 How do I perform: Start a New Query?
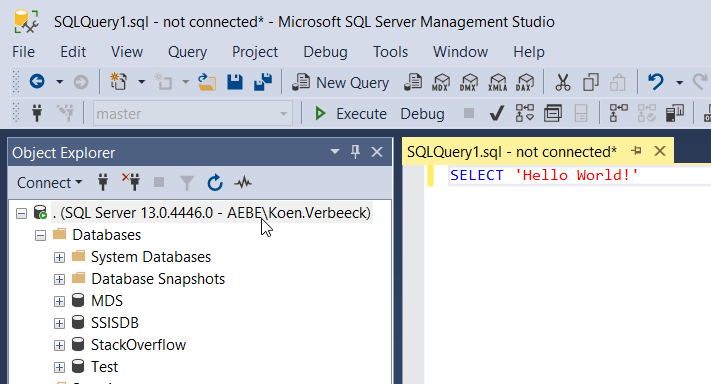click(340, 83)
